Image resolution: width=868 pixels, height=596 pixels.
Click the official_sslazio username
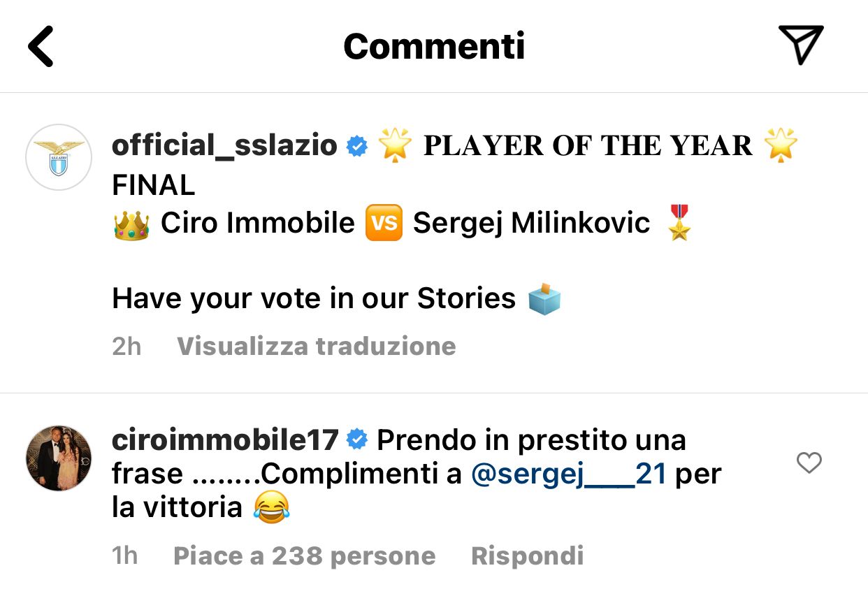[224, 146]
